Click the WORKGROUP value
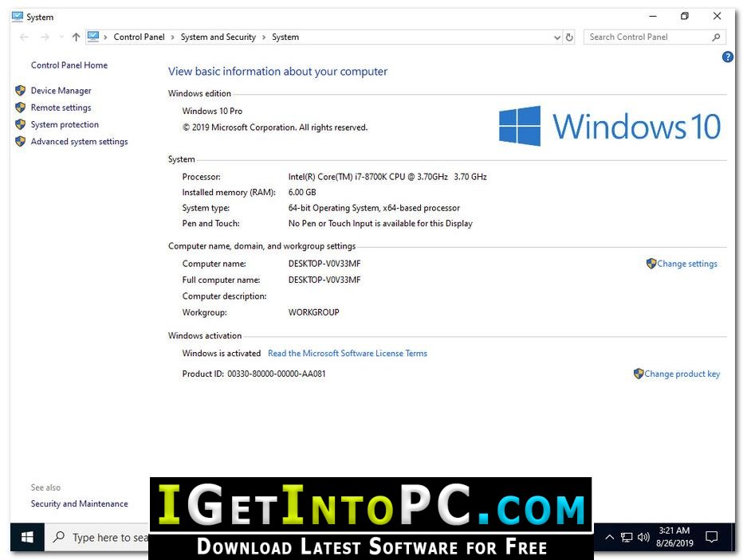The height and width of the screenshot is (560, 743). click(x=313, y=312)
